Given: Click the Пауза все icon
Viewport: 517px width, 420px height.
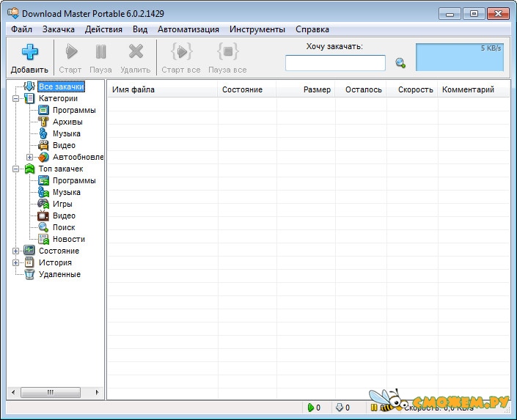Looking at the screenshot, I should [x=227, y=51].
